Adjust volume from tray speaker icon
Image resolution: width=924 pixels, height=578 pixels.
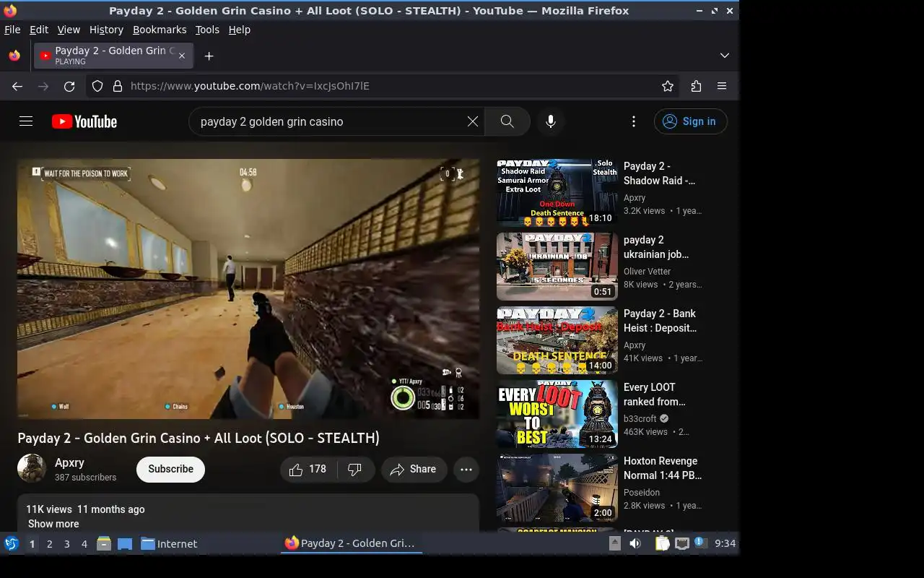coord(635,543)
